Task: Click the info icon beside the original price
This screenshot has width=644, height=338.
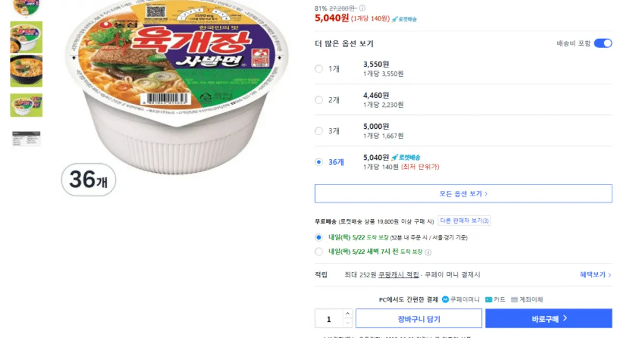Action: click(x=362, y=8)
